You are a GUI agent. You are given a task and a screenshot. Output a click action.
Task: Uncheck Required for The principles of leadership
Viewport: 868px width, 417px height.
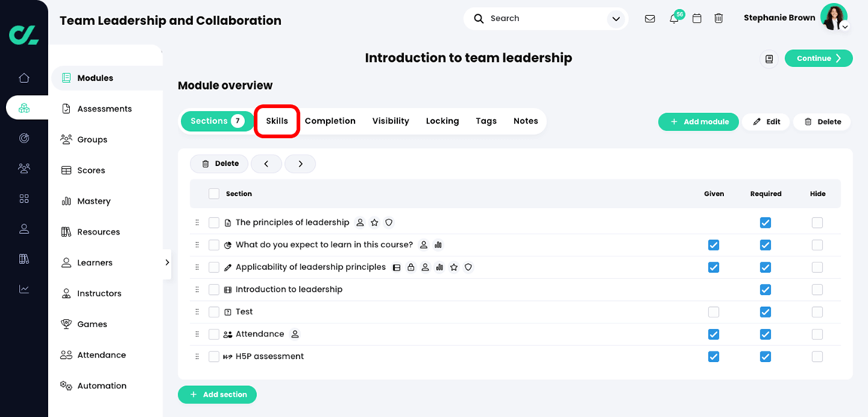(x=765, y=222)
